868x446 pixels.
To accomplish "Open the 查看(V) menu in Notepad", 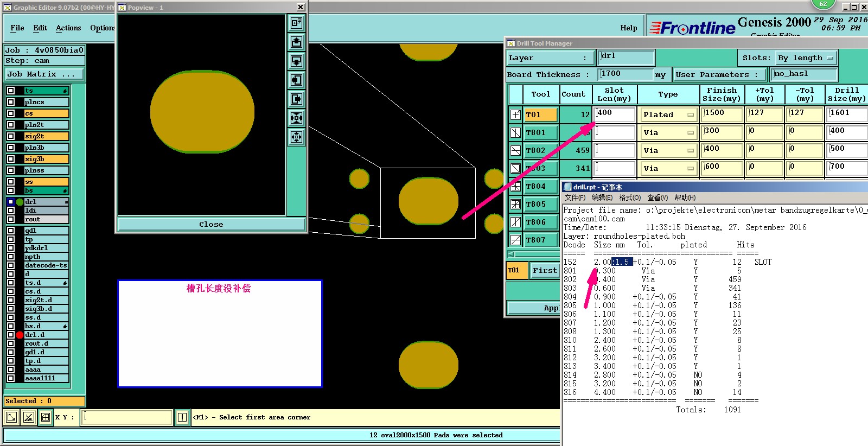I will click(658, 197).
